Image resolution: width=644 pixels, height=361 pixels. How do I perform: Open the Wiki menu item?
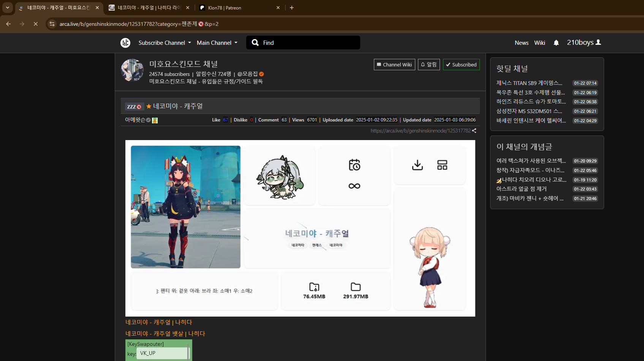click(x=540, y=43)
